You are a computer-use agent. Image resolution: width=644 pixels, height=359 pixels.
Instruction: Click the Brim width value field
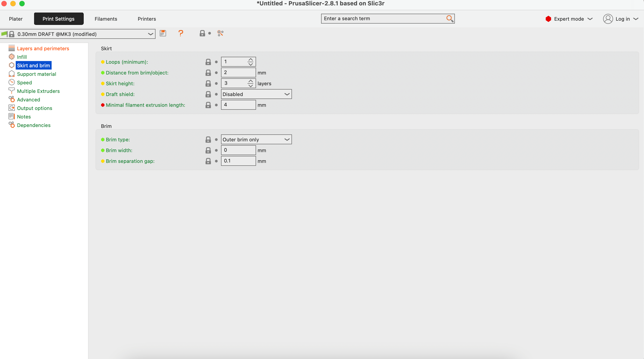pos(238,150)
